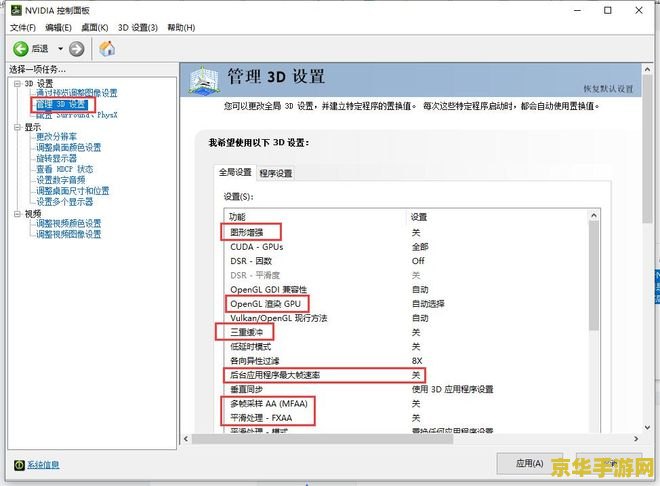Click the green Back arrow icon
The image size is (660, 486).
(x=20, y=49)
